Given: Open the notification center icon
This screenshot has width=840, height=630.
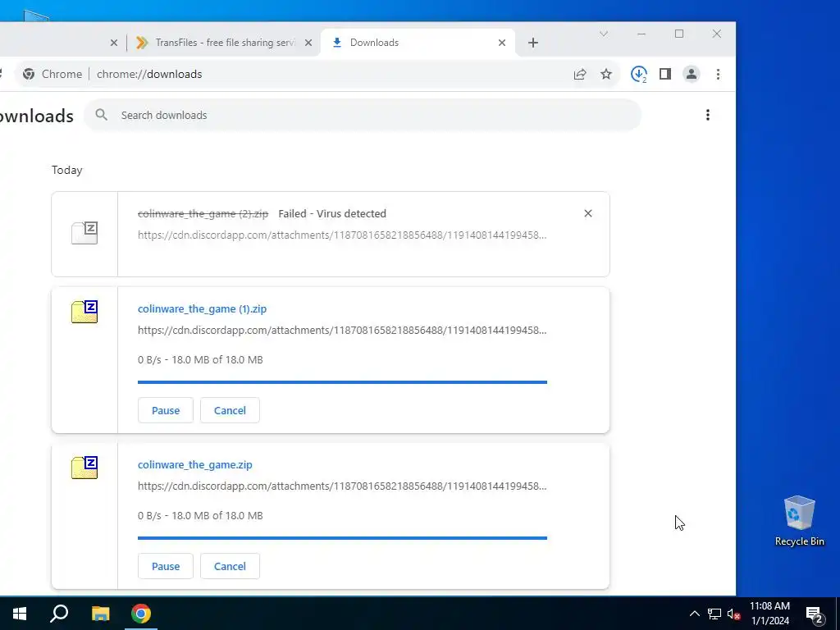Looking at the screenshot, I should (815, 614).
